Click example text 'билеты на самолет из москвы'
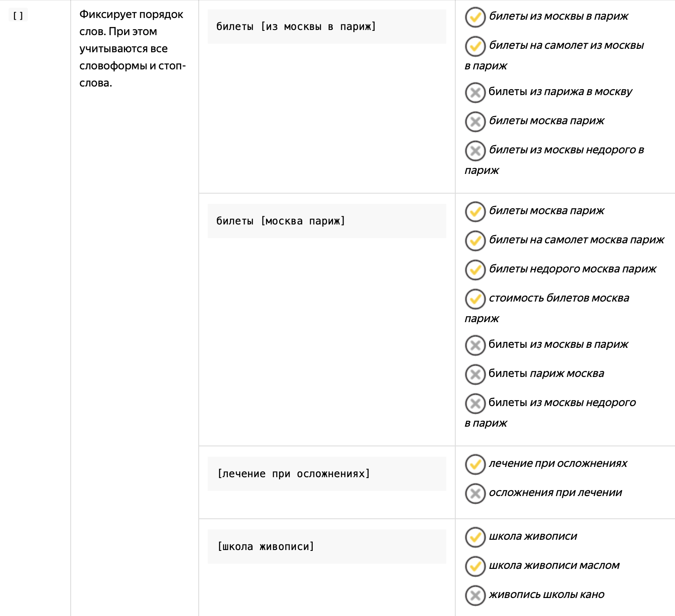Image resolution: width=675 pixels, height=616 pixels. point(567,45)
